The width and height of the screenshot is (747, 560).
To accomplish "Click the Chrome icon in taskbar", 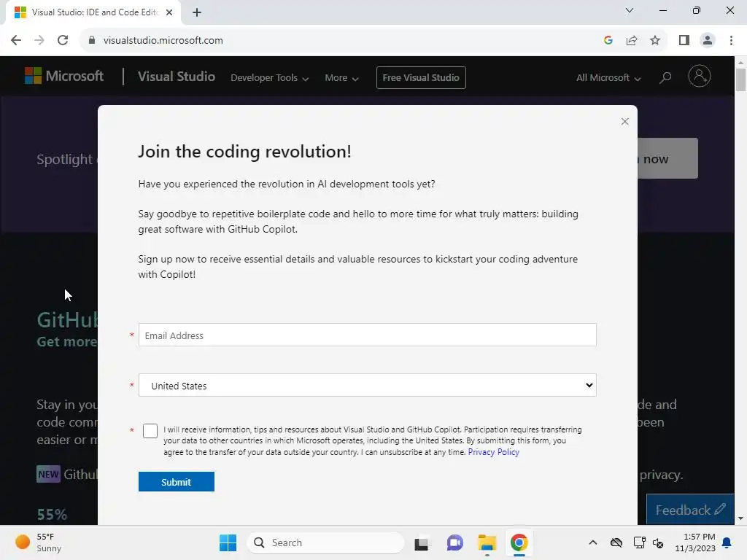I will [519, 542].
